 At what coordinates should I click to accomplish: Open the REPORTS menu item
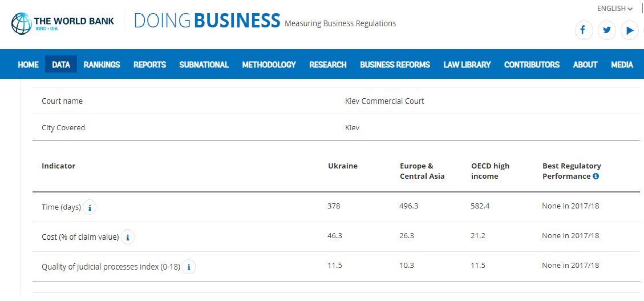[x=149, y=65]
